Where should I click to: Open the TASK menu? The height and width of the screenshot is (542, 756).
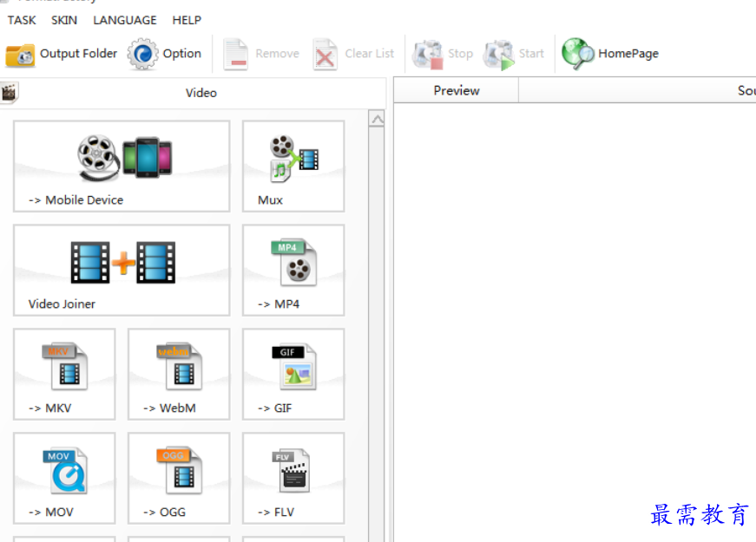pyautogui.click(x=22, y=20)
